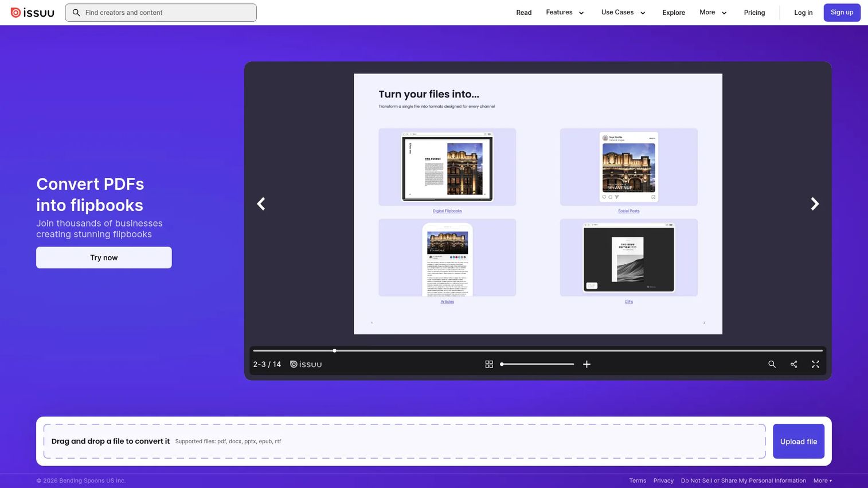Share the flipbook using the share icon
868x488 pixels.
coord(794,364)
